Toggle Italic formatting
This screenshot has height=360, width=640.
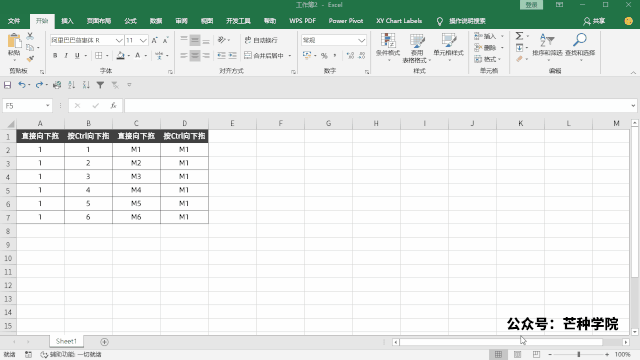[x=66, y=56]
